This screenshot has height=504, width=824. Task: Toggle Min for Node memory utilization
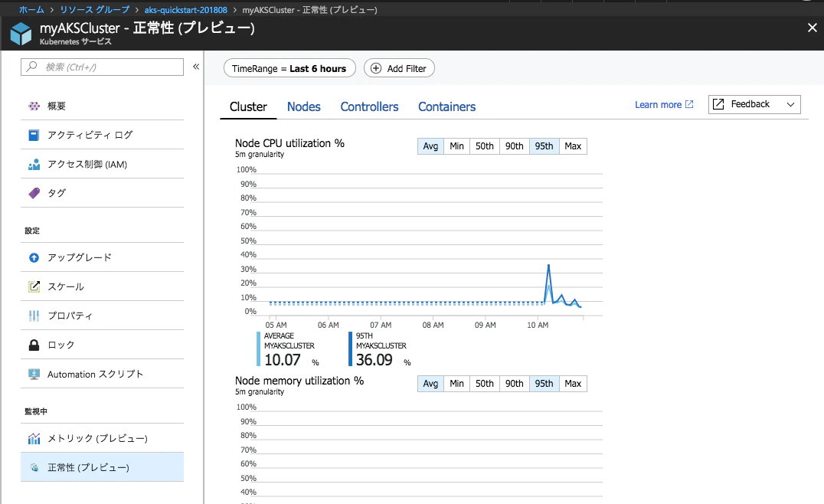pos(456,384)
